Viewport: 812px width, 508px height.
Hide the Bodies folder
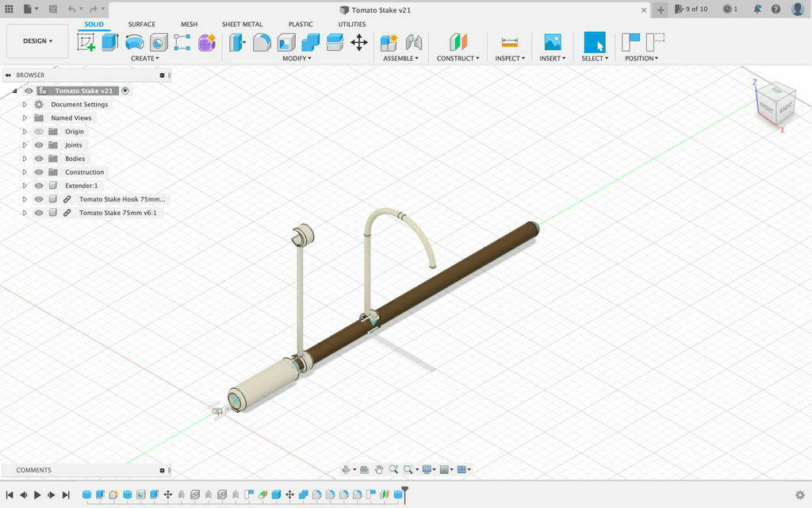(x=38, y=158)
